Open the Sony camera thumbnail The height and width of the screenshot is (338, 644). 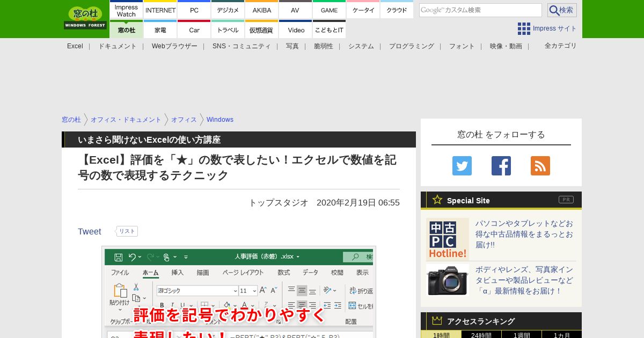coord(448,280)
